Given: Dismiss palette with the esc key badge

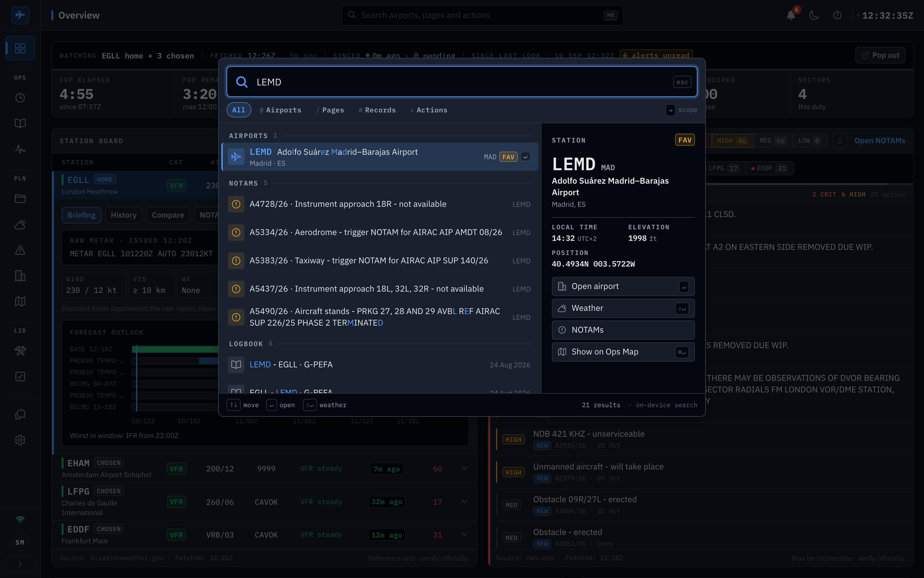Looking at the screenshot, I should [x=682, y=82].
